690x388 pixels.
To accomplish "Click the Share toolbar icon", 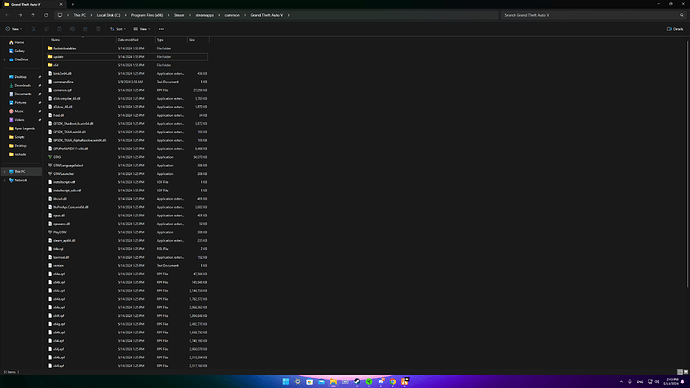I will 85,29.
